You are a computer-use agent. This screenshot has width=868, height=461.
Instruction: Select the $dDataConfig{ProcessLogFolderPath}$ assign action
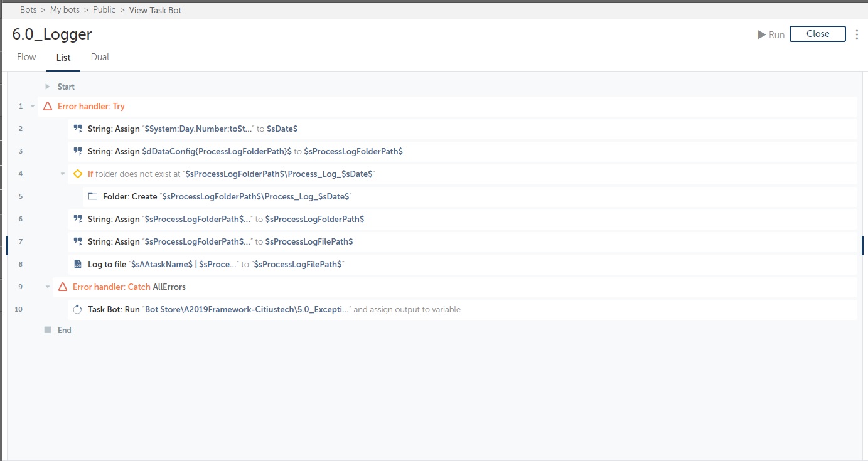pos(245,151)
